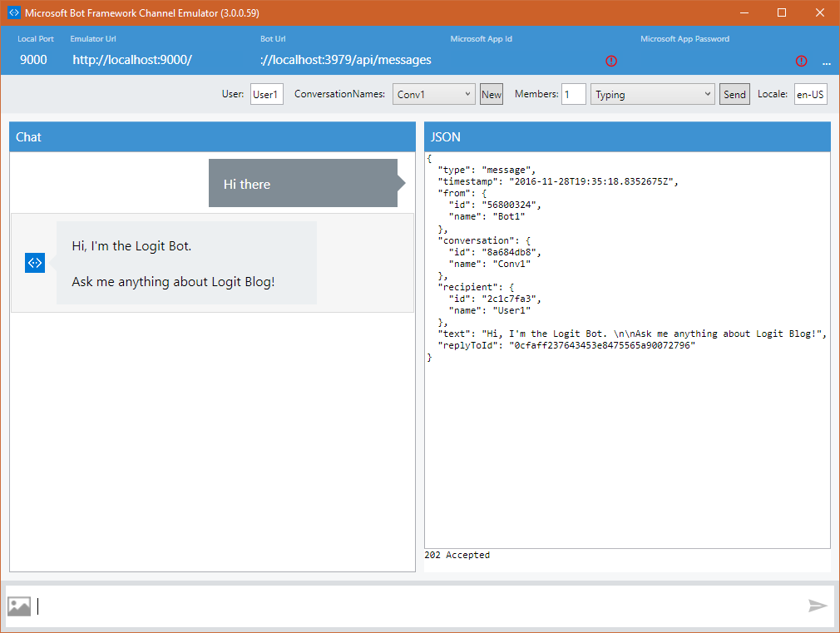Viewport: 840px width, 633px height.
Task: Click the Members count field
Action: 574,94
